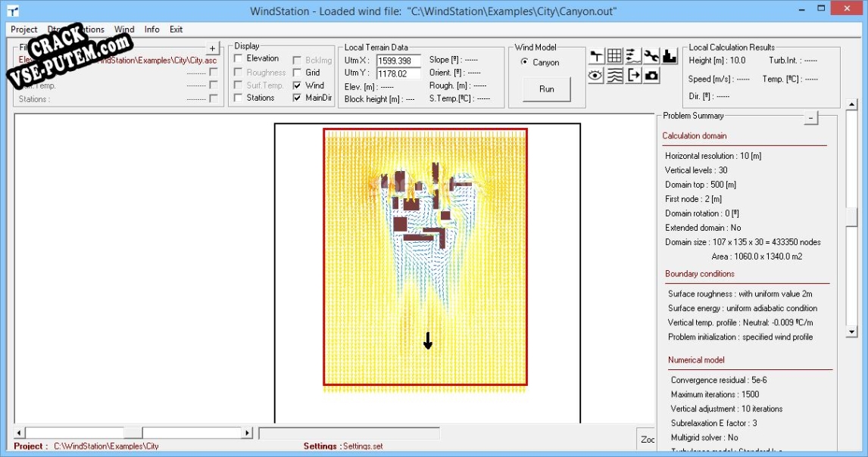Enable the Elevation display checkbox
868x457 pixels.
click(x=239, y=58)
